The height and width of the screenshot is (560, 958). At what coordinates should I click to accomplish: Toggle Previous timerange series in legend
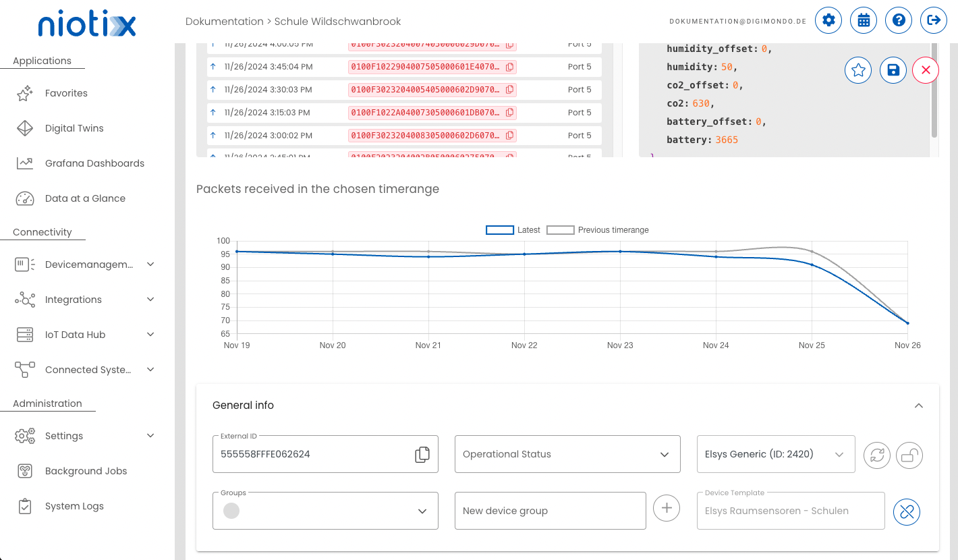coord(560,230)
